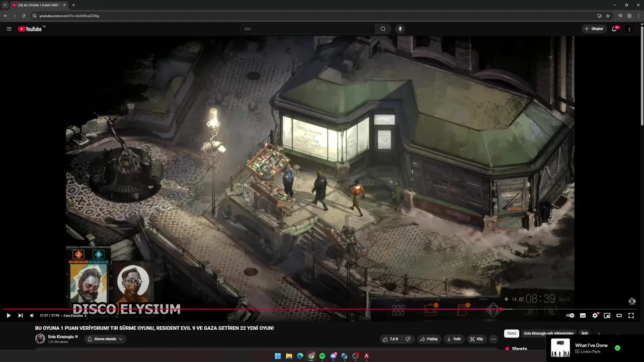Image resolution: width=644 pixels, height=362 pixels.
Task: Open the Chrome three-dot menu
Action: point(638,16)
